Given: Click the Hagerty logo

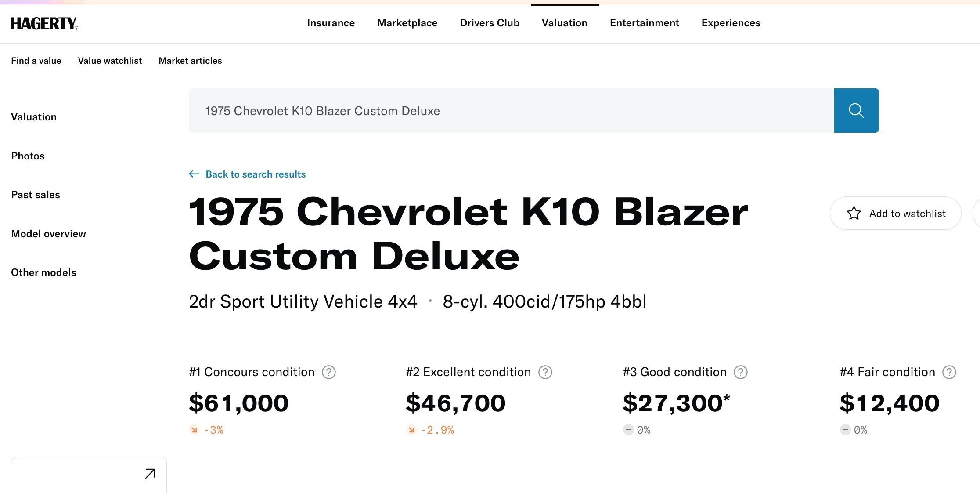Looking at the screenshot, I should [x=44, y=23].
